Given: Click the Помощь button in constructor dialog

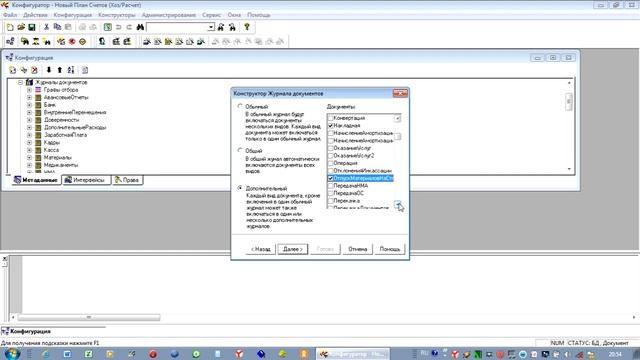Looking at the screenshot, I should (390, 249).
